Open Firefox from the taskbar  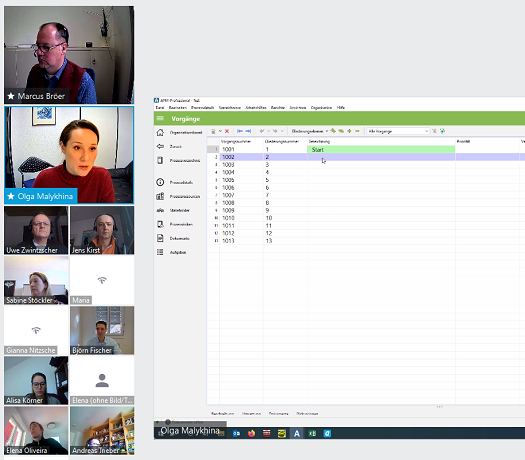[251, 434]
